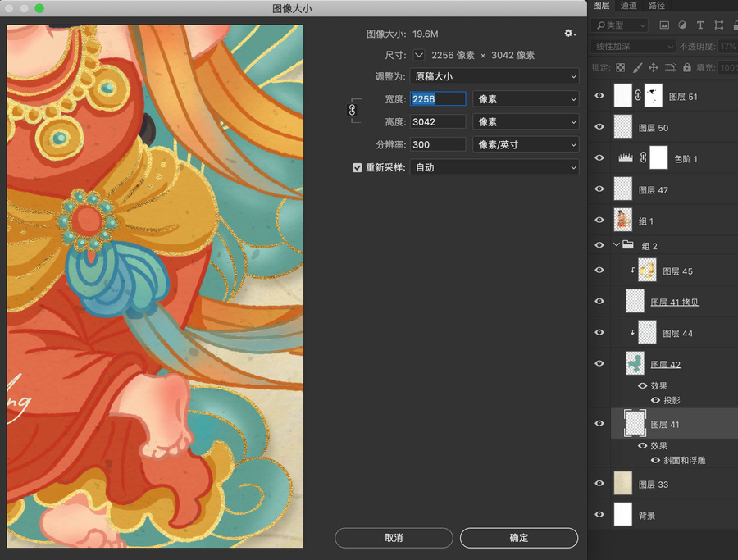Open the 类型 layer filter dropdown
The width and height of the screenshot is (738, 560).
pyautogui.click(x=619, y=25)
